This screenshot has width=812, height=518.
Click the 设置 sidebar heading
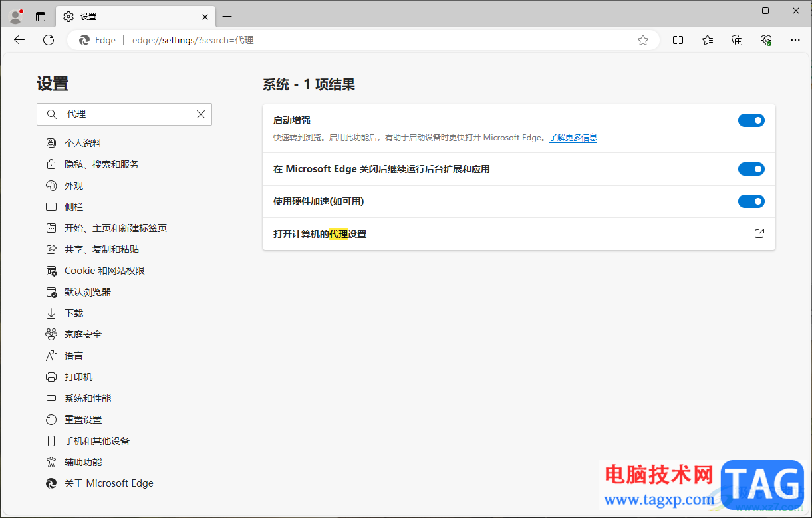point(53,84)
